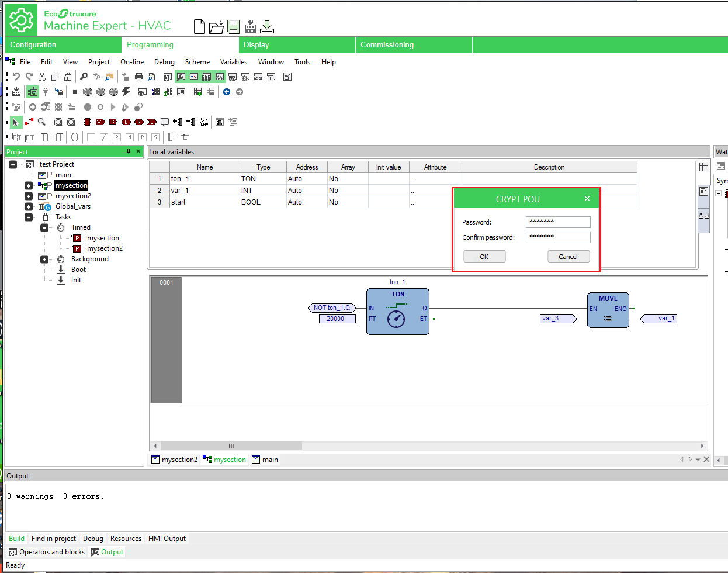Click the Cut scissors icon
Viewport: 728px width, 573px height.
point(42,77)
